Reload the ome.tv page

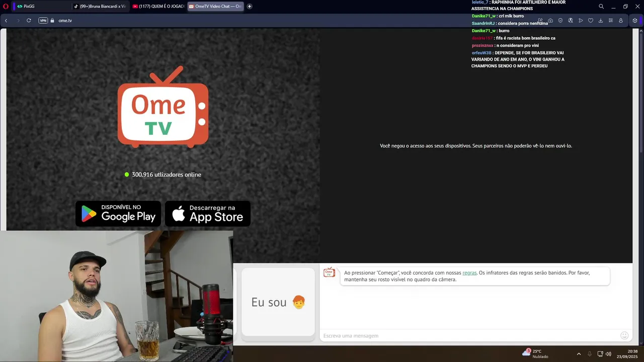[x=29, y=21]
